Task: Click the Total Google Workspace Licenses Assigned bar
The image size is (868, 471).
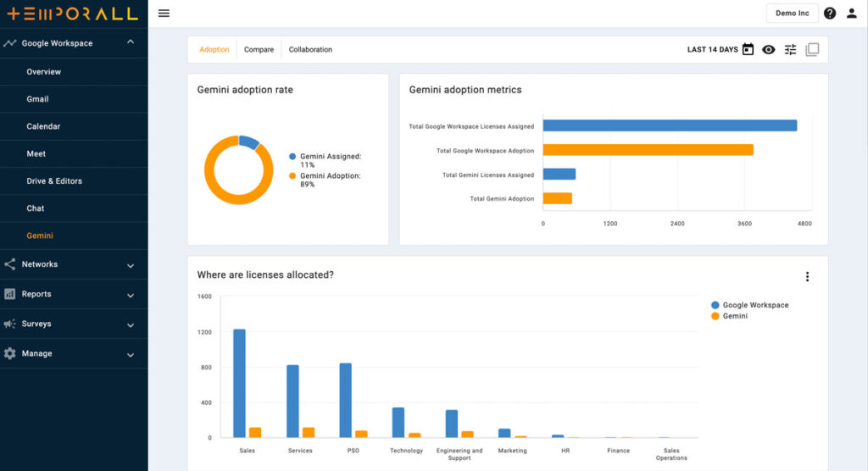Action: [x=670, y=125]
